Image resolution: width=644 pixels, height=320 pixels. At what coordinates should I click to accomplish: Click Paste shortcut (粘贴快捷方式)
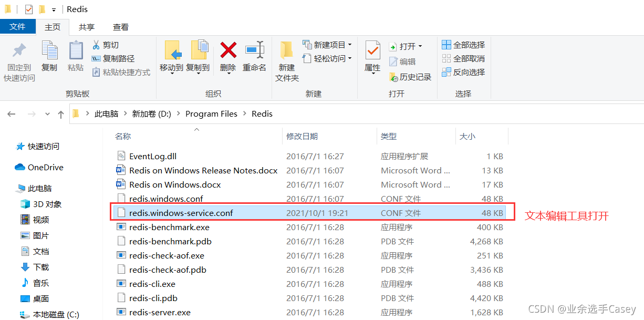click(x=121, y=72)
